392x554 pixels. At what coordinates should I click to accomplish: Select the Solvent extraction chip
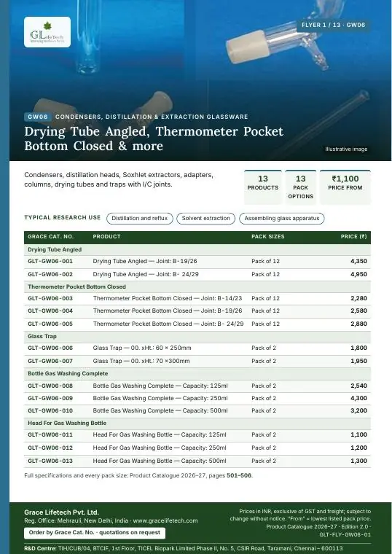(206, 219)
